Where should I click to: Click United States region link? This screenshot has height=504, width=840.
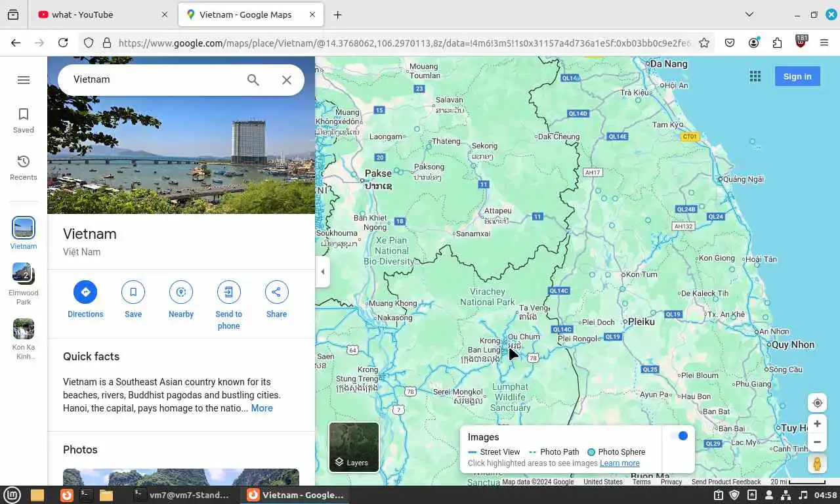pos(603,482)
